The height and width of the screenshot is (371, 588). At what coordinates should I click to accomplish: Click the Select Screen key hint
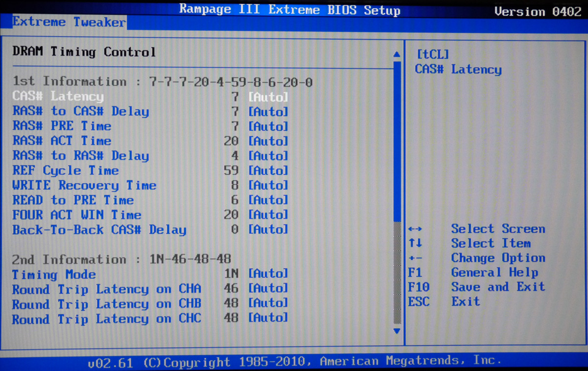click(x=476, y=229)
